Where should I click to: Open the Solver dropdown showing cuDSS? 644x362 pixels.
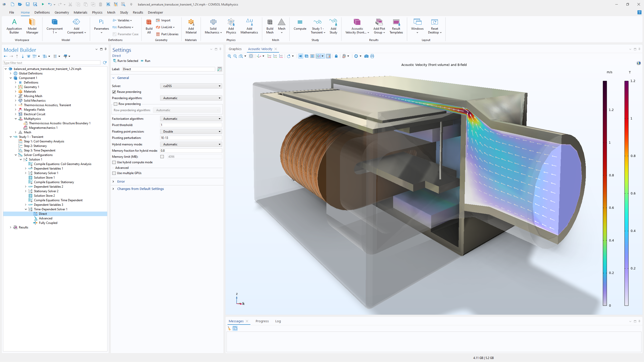tap(191, 86)
